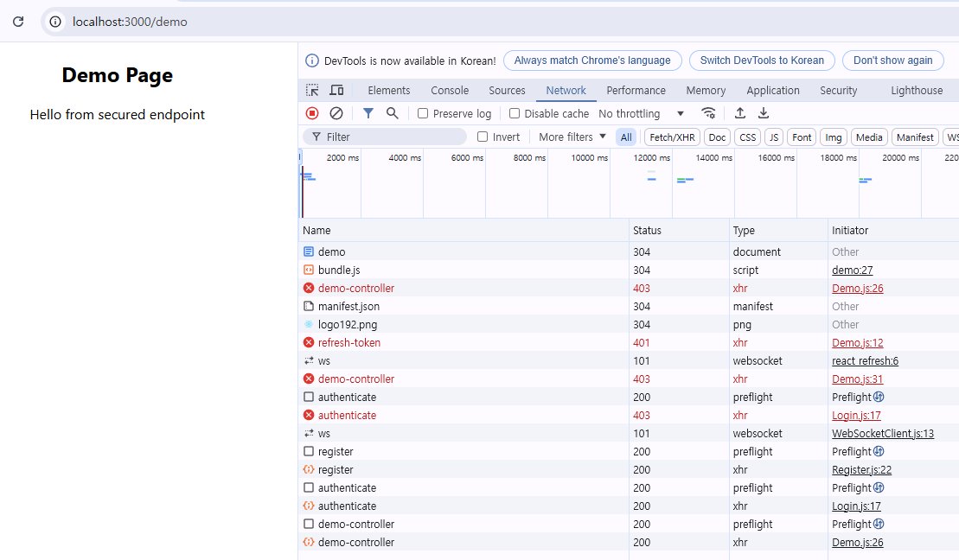This screenshot has width=959, height=560.
Task: Click the error icon of refresh-token request
Action: tap(309, 342)
